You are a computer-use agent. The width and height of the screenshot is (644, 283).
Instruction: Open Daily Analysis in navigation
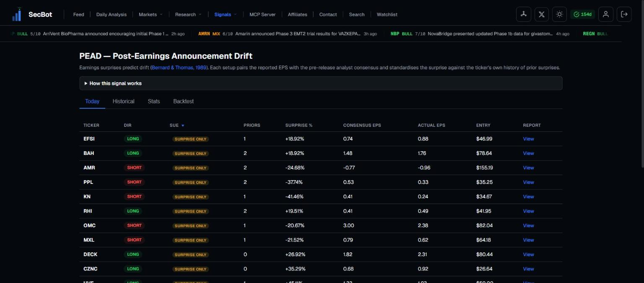pos(111,14)
